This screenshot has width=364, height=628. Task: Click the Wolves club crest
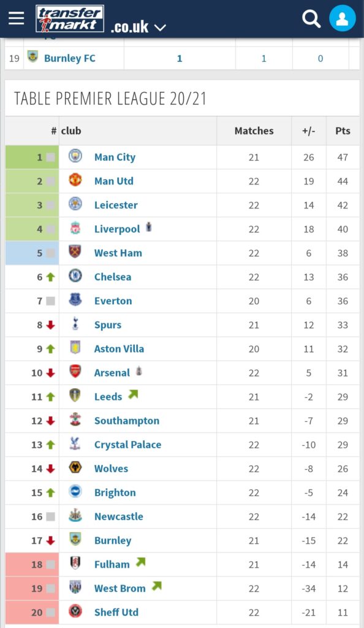(x=75, y=467)
